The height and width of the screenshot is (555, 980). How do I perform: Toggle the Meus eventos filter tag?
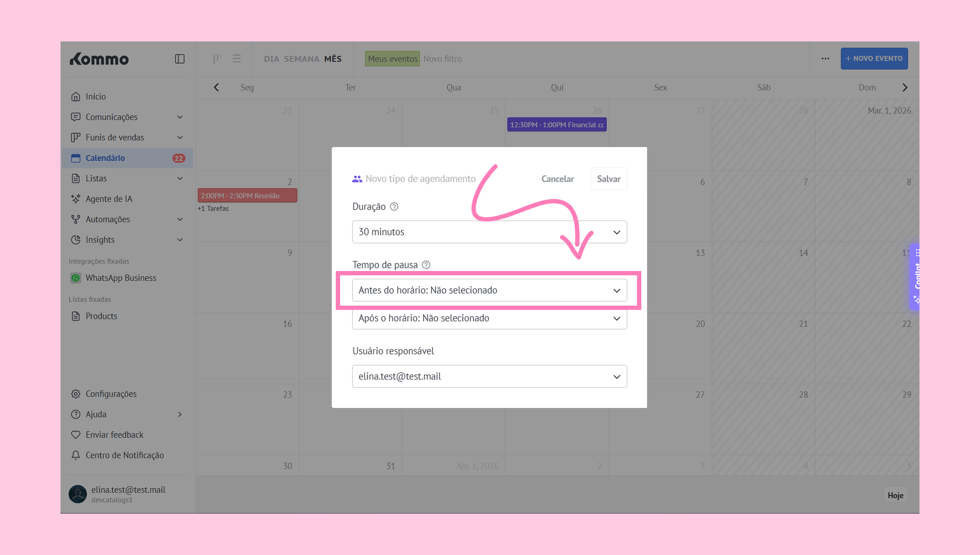click(392, 59)
